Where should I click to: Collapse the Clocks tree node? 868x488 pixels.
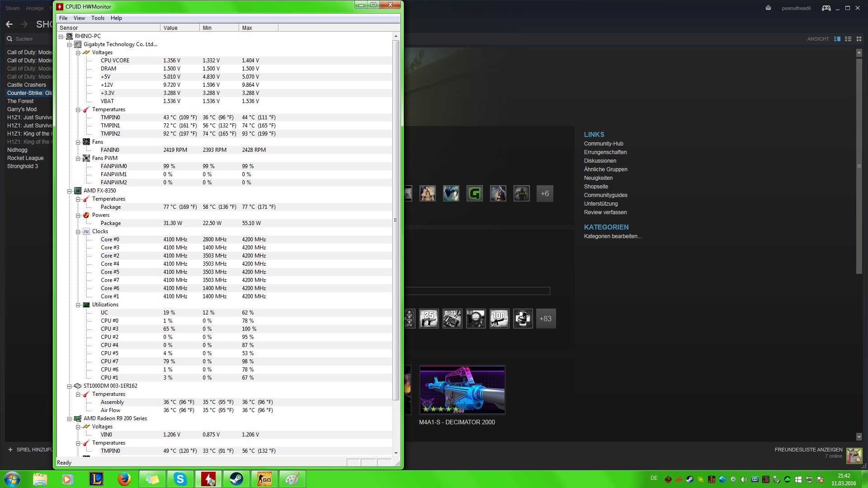pyautogui.click(x=78, y=232)
